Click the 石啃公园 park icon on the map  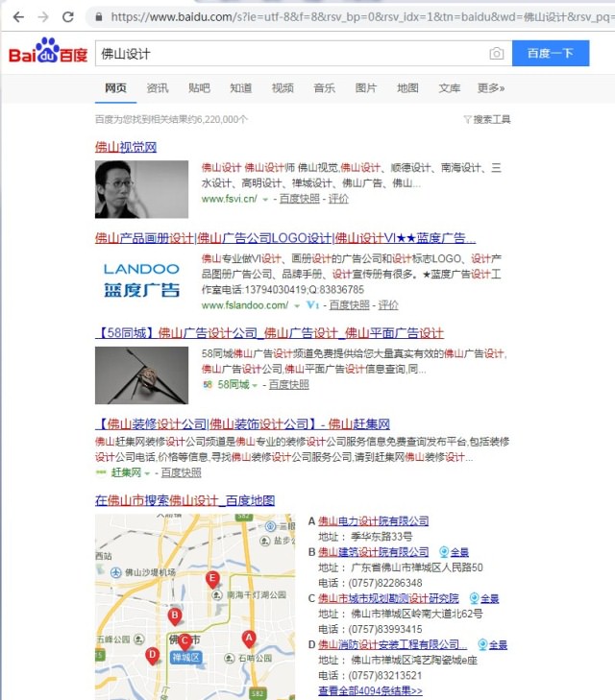tap(230, 658)
